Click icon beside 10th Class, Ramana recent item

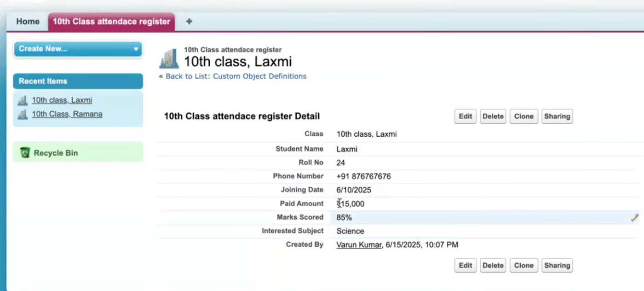[x=23, y=114]
